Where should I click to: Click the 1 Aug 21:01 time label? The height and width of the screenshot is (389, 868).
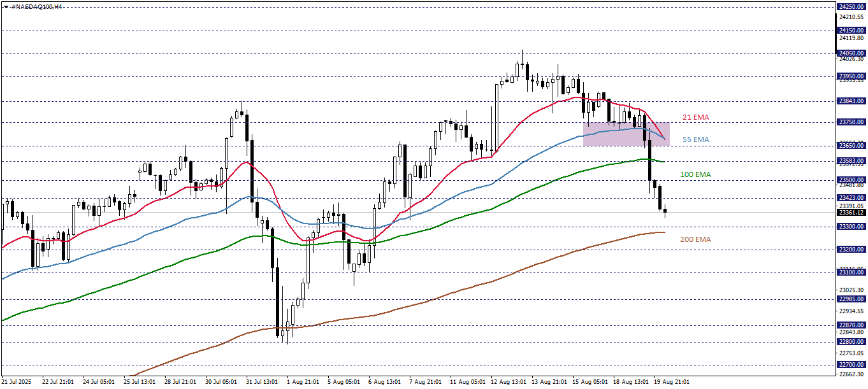(302, 382)
